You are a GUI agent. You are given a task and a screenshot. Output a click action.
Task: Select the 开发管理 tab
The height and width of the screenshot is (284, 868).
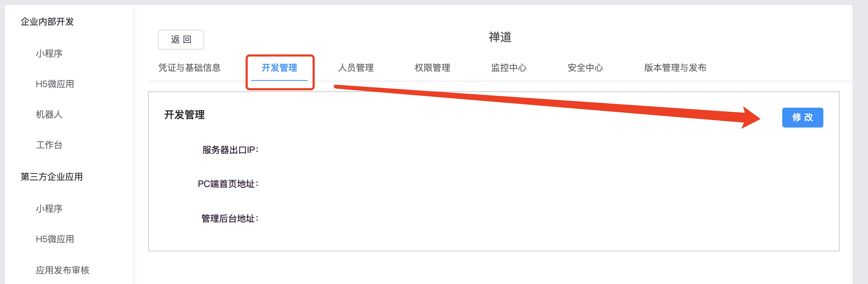pyautogui.click(x=280, y=68)
